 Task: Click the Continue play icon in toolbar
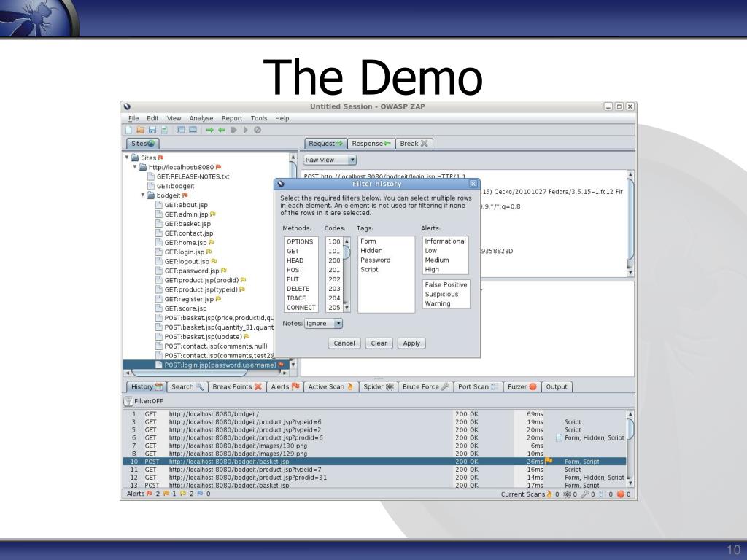[245, 130]
